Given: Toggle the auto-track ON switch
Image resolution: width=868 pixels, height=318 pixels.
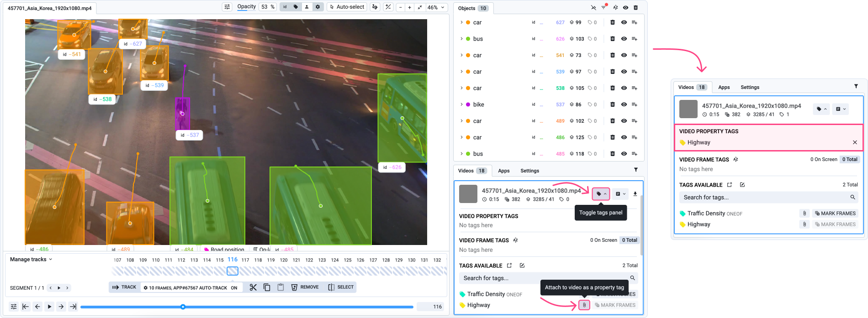Looking at the screenshot, I should point(234,288).
